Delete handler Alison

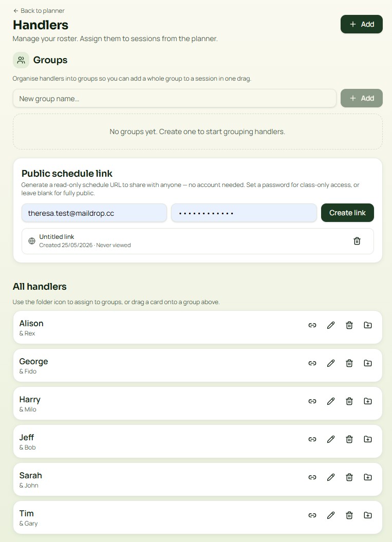point(349,325)
